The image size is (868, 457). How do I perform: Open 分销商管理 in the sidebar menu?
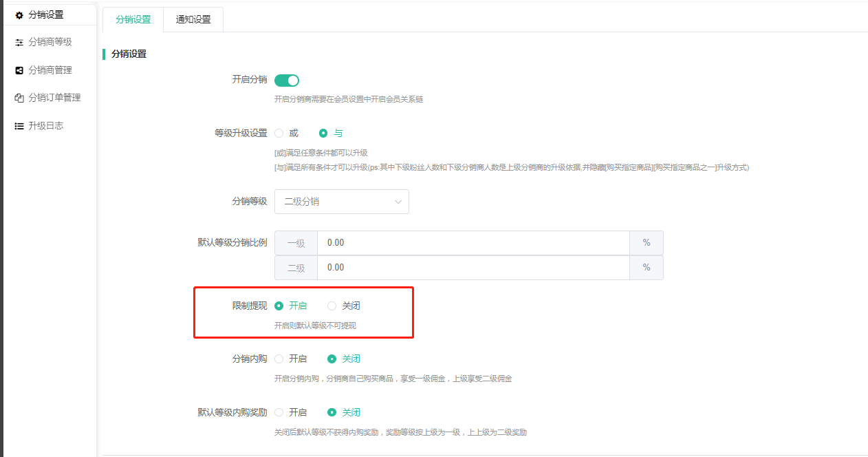point(50,70)
